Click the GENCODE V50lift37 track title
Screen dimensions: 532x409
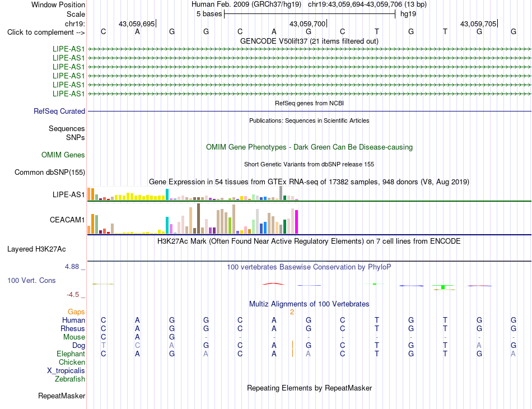coord(309,41)
